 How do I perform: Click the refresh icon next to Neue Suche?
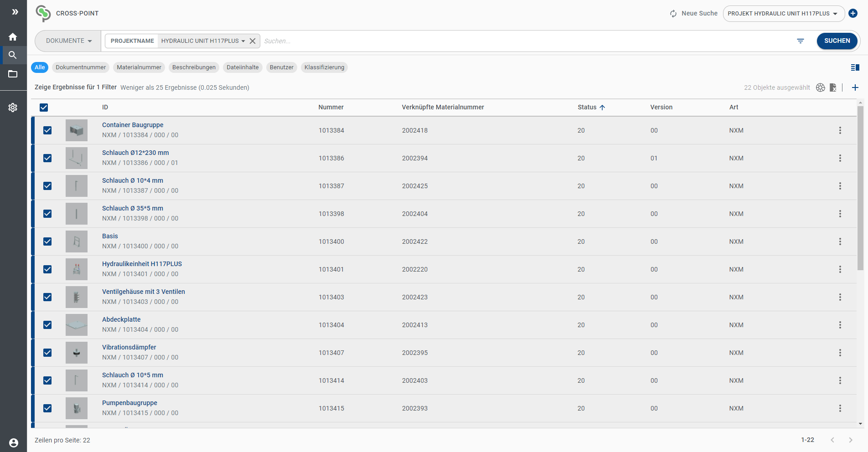[673, 14]
